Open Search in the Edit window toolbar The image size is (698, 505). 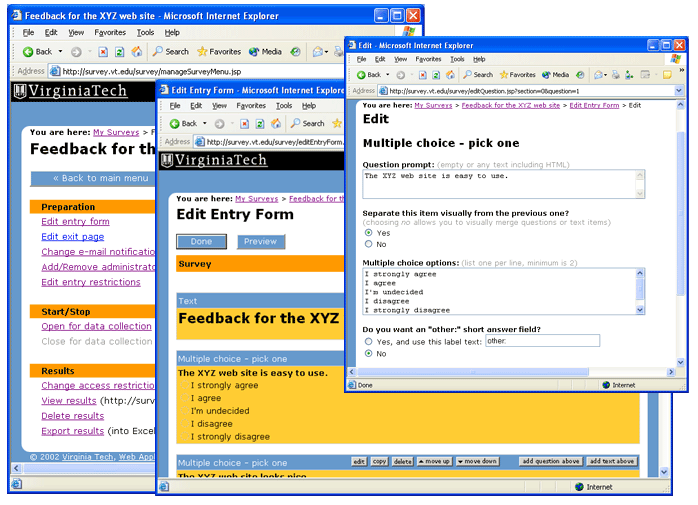(477, 75)
